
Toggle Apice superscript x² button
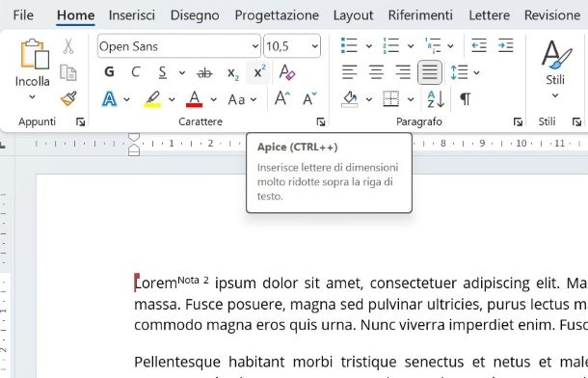coord(258,72)
